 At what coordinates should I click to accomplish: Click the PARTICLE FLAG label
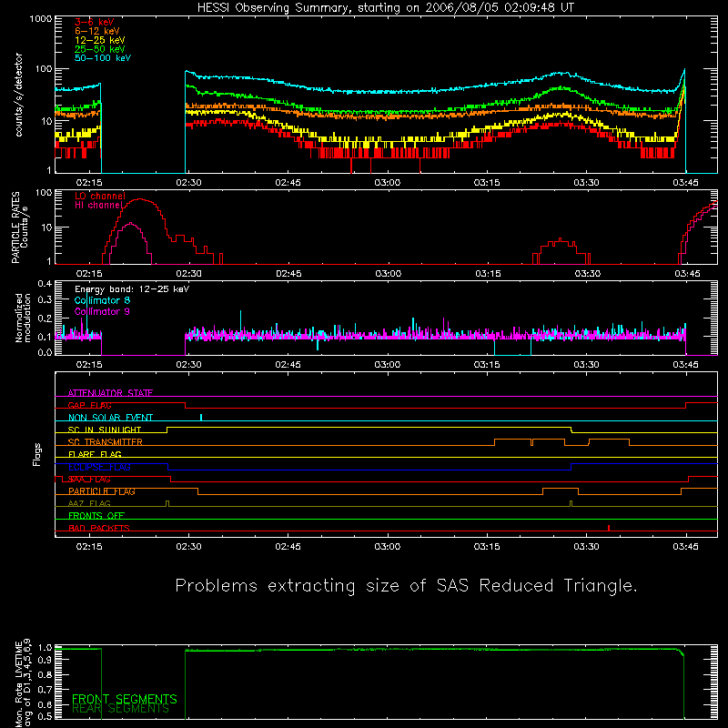coord(102,491)
